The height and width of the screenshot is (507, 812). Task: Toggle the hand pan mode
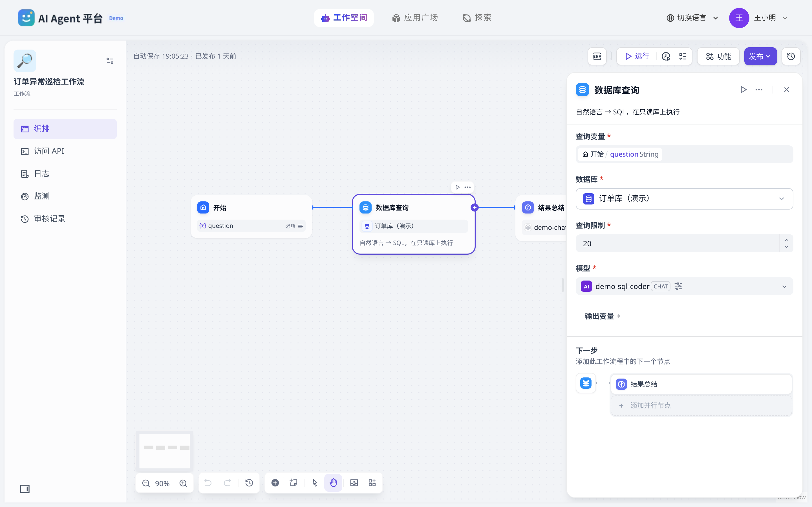tap(333, 483)
